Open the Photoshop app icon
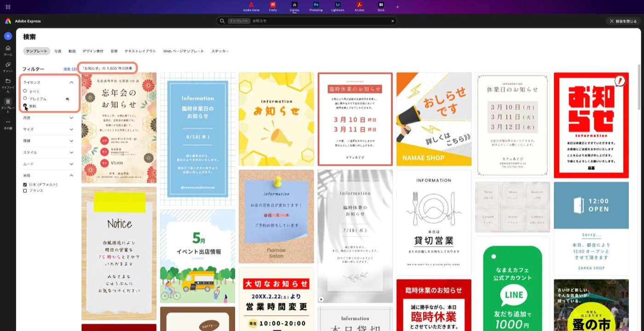Image resolution: width=644 pixels, height=331 pixels. [316, 6]
